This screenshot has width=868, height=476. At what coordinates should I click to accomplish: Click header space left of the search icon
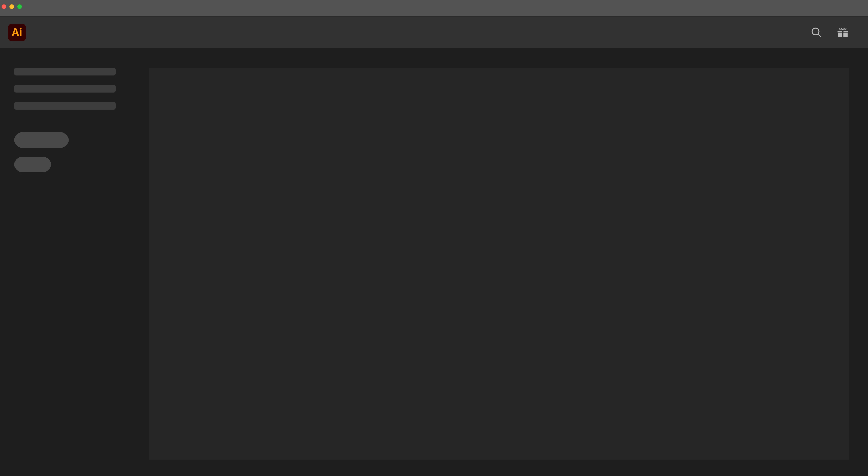pos(775,32)
